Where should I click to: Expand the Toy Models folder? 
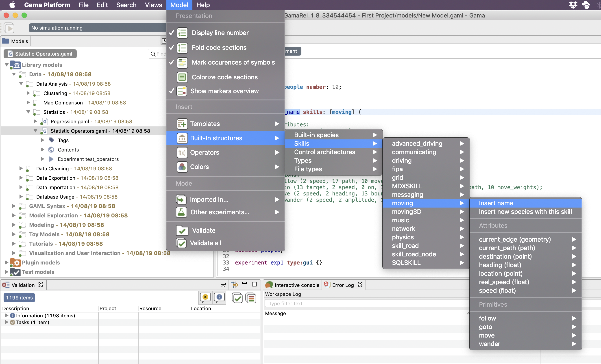click(x=14, y=234)
